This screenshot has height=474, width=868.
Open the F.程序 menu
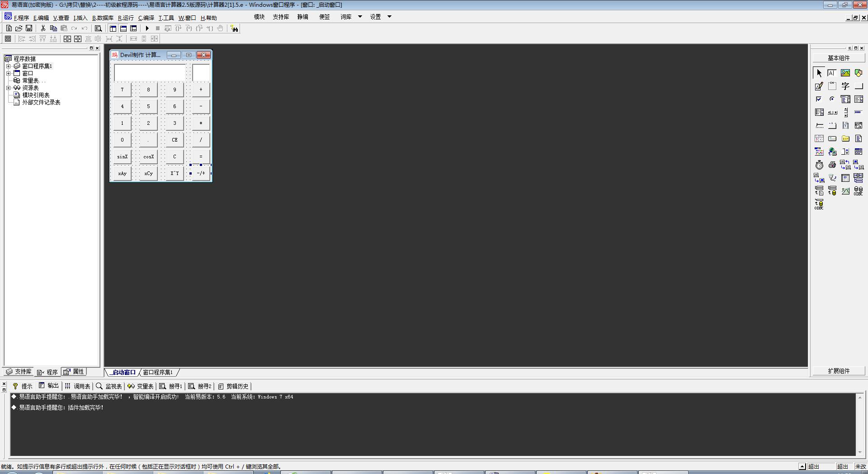point(21,18)
